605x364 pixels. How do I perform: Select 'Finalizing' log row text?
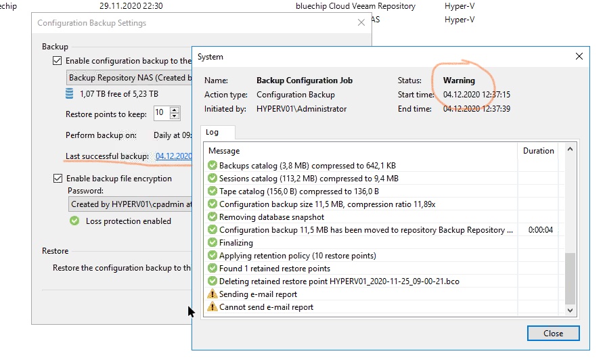[x=236, y=243]
